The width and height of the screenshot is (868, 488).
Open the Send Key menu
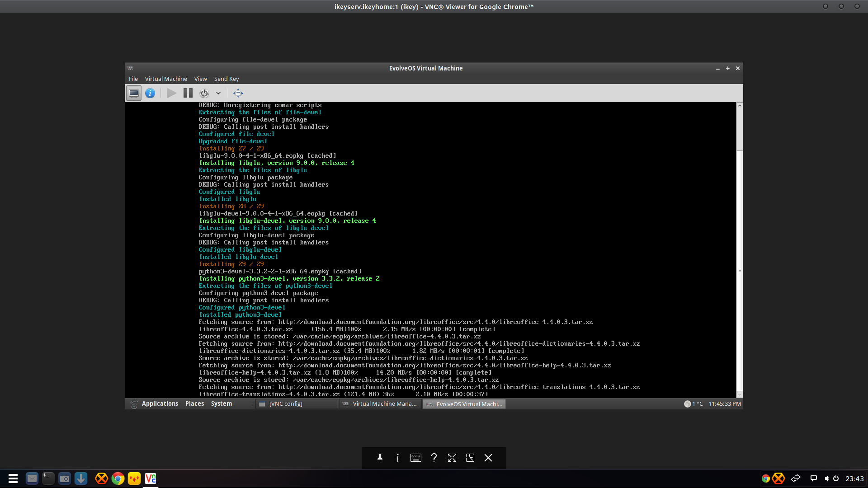pos(226,79)
